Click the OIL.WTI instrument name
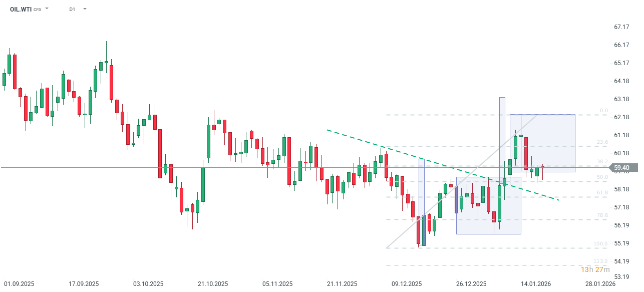 (21, 9)
